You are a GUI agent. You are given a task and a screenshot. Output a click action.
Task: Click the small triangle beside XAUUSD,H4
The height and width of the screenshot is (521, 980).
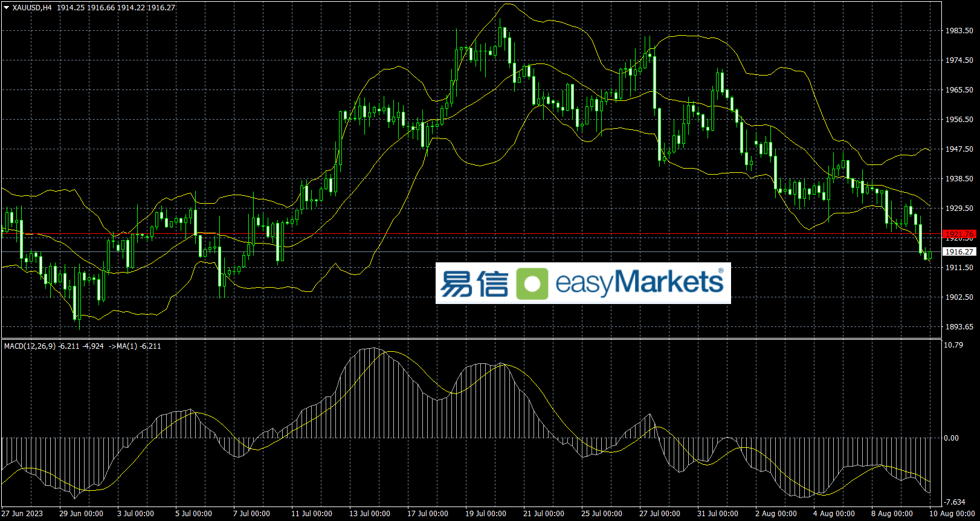click(x=6, y=8)
